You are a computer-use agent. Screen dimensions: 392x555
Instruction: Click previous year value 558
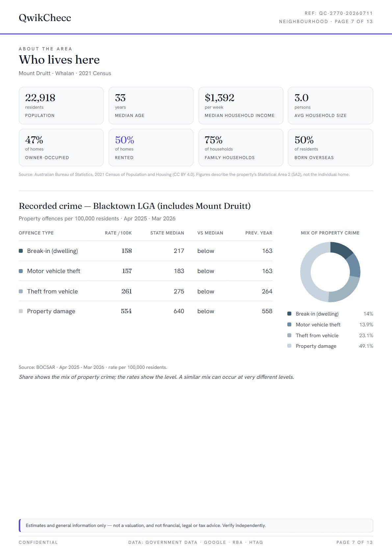pos(267,311)
